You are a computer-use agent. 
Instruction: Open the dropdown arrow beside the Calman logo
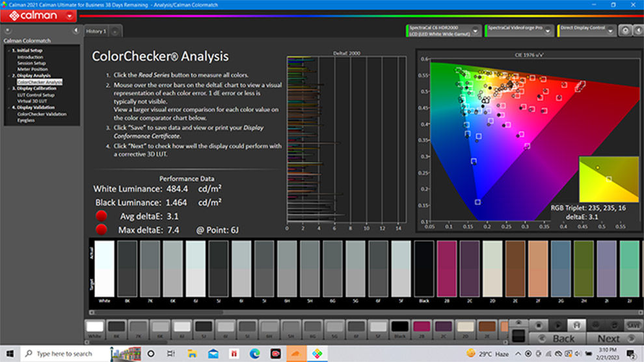click(70, 16)
